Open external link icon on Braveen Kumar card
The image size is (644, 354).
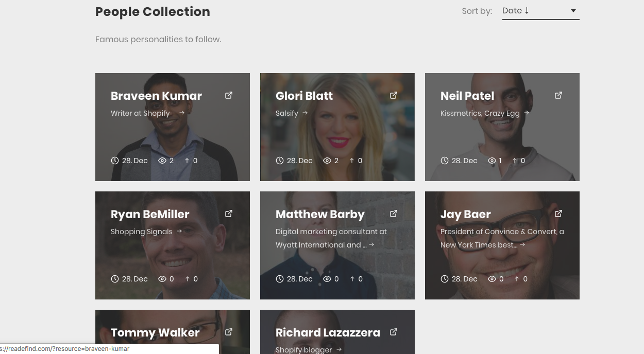(x=228, y=95)
